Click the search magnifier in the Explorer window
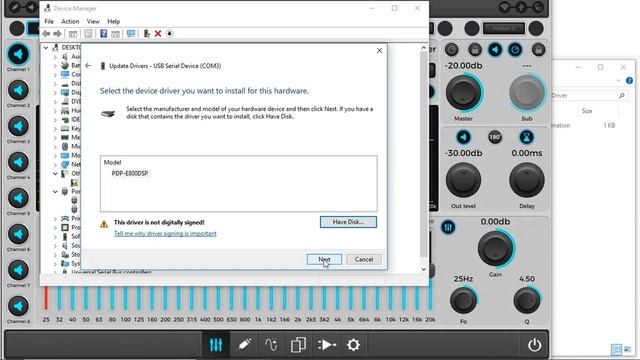The width and height of the screenshot is (640, 360). point(622,96)
